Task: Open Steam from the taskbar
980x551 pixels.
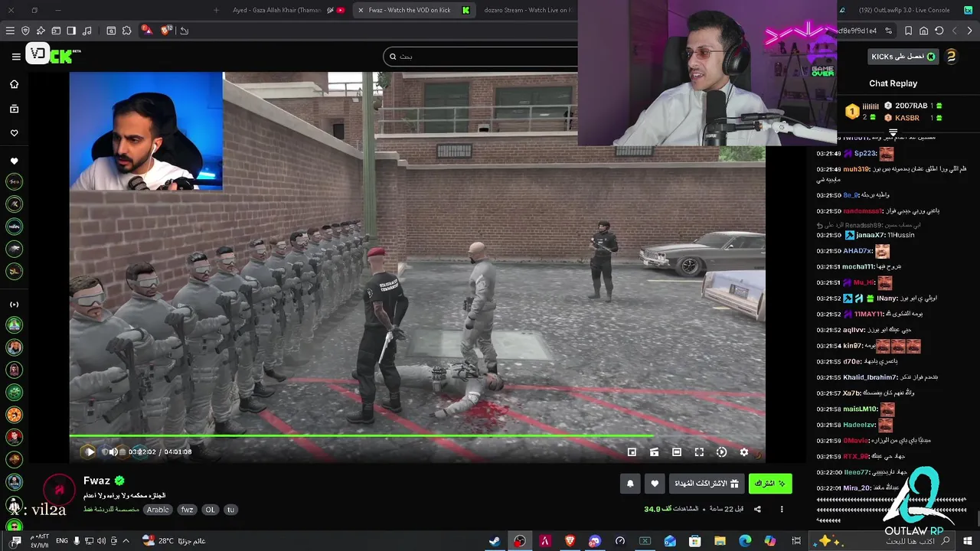Action: coord(495,541)
